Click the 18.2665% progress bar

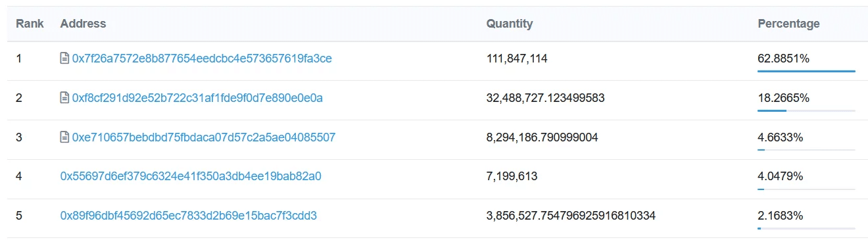(x=806, y=110)
